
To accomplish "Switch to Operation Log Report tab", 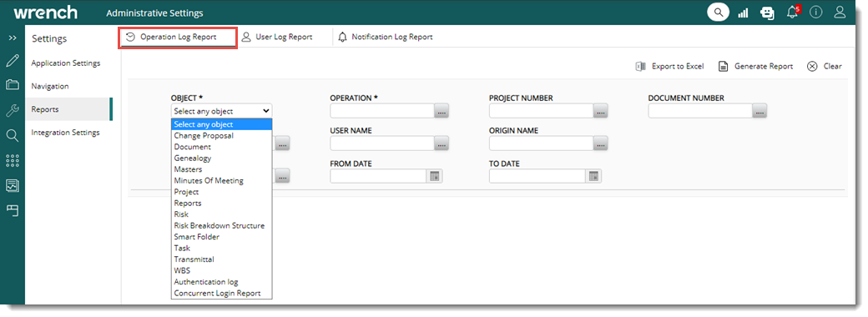I will click(x=178, y=37).
